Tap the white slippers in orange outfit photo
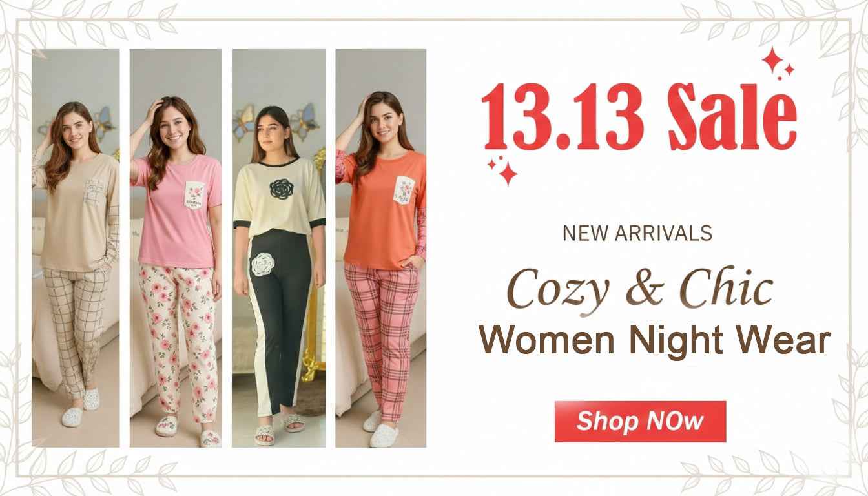Screen dimensions: 868x496 click(381, 429)
